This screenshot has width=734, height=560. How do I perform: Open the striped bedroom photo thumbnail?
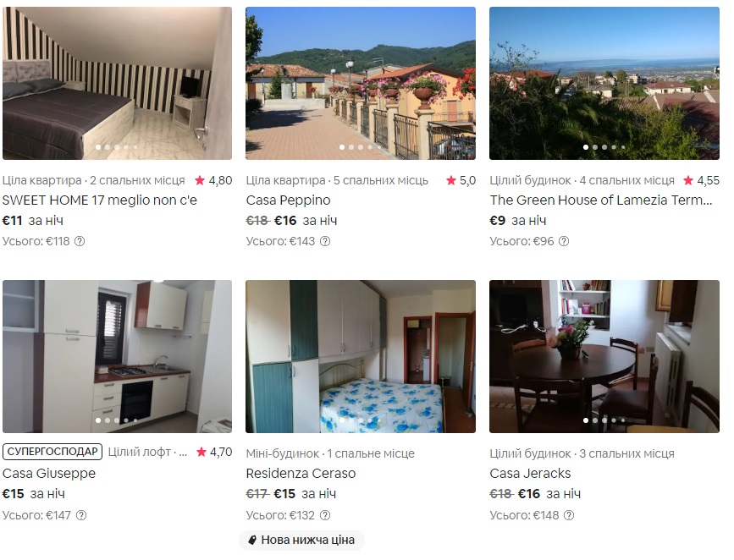coord(117,83)
